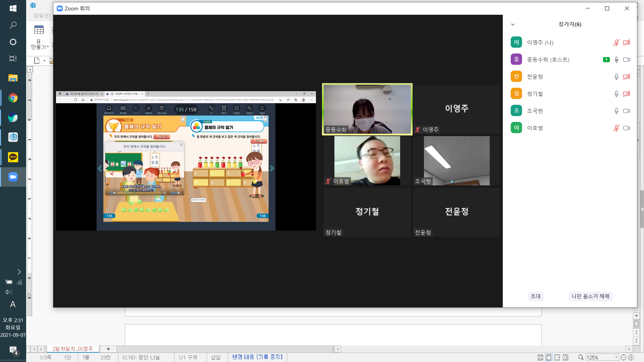Viewport: 644px width, 362px height.
Task: Click the IME 'A' language indicator
Action: (13, 304)
